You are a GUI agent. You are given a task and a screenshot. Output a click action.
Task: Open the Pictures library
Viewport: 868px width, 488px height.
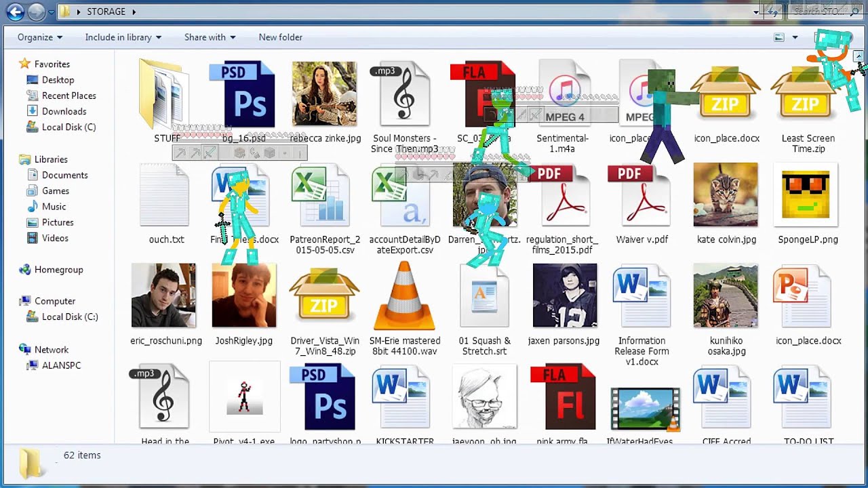point(50,222)
